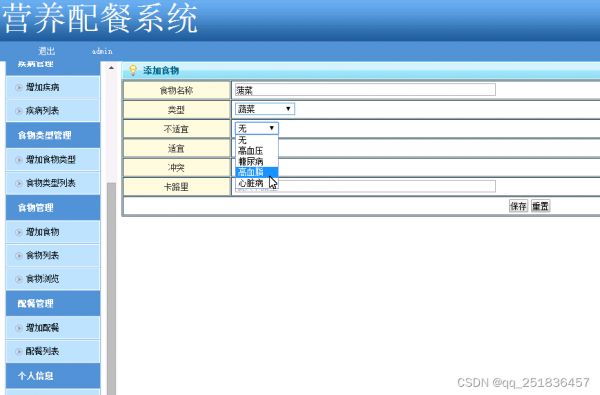The height and width of the screenshot is (395, 600).
Task: Open 疾病列表 in the sidebar
Action: coord(42,111)
